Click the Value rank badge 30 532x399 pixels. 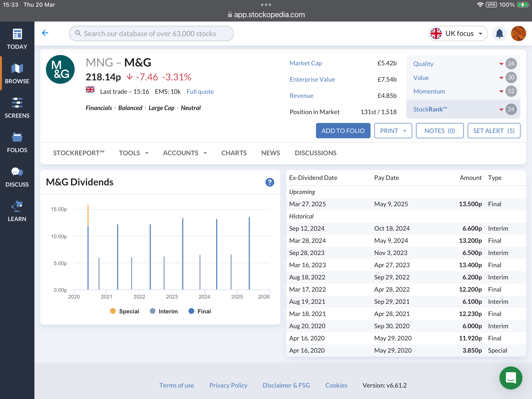tap(511, 78)
